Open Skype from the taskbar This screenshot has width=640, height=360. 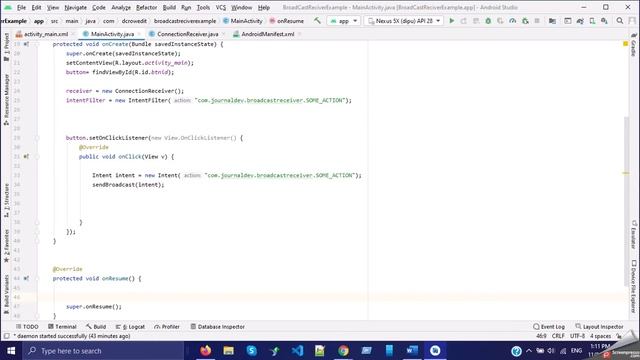click(x=251, y=351)
